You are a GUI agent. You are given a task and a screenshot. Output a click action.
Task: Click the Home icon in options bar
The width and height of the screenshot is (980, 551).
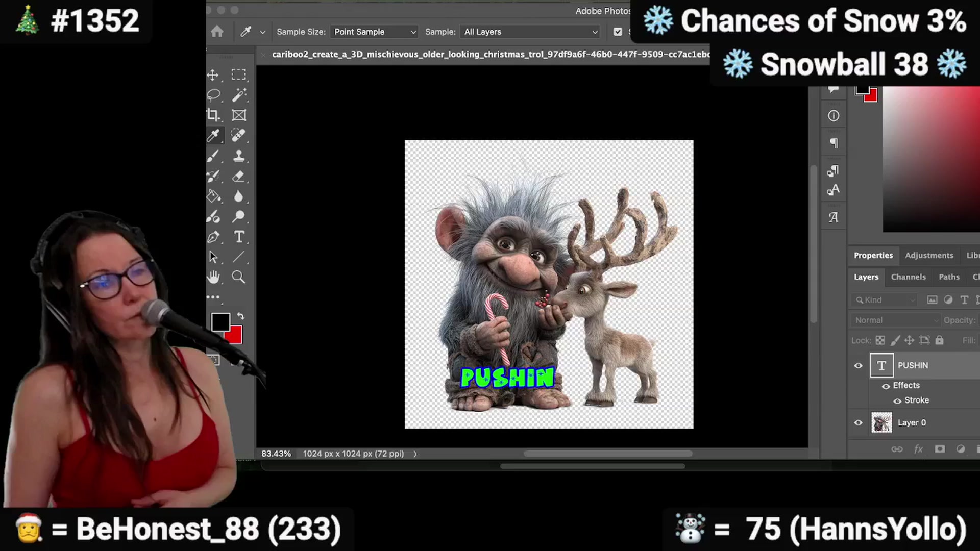[x=217, y=32]
